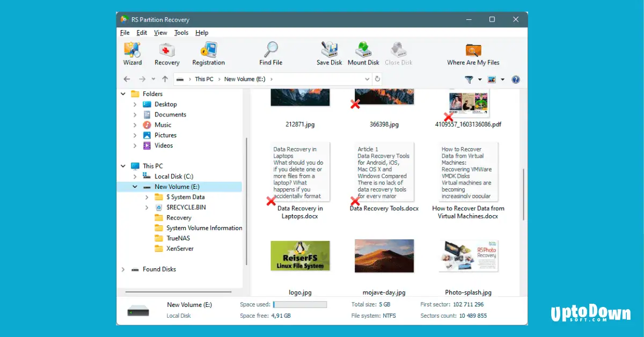Open the help question mark icon
Viewport: 644px width, 337px height.
click(x=516, y=79)
